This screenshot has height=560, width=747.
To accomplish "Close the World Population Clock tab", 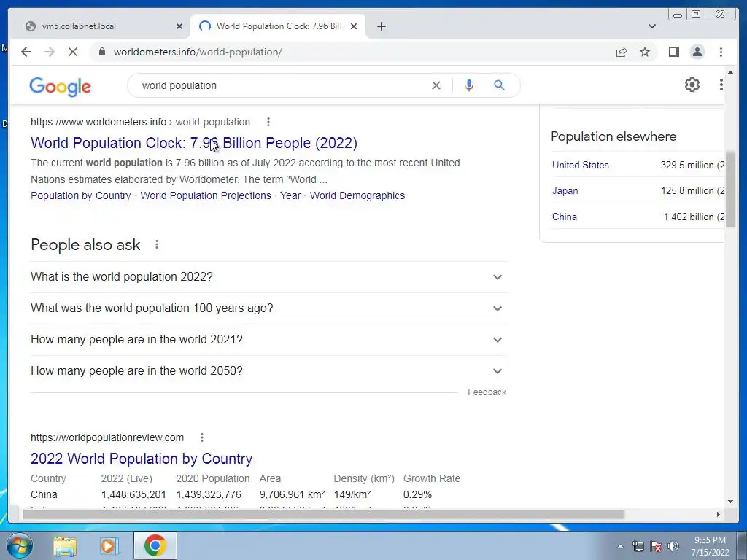I will [354, 26].
